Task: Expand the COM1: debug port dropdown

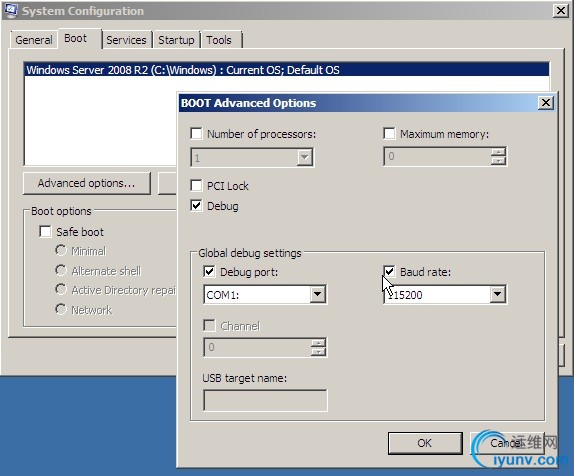Action: [317, 294]
